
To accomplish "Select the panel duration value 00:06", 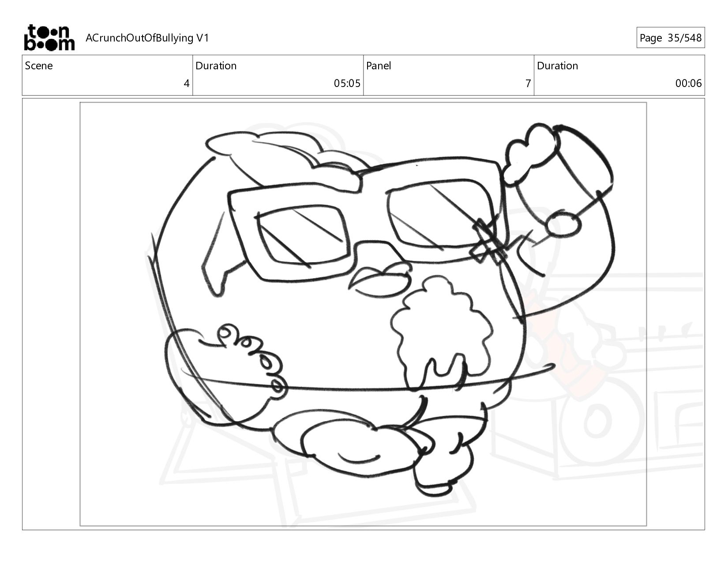I will (688, 83).
